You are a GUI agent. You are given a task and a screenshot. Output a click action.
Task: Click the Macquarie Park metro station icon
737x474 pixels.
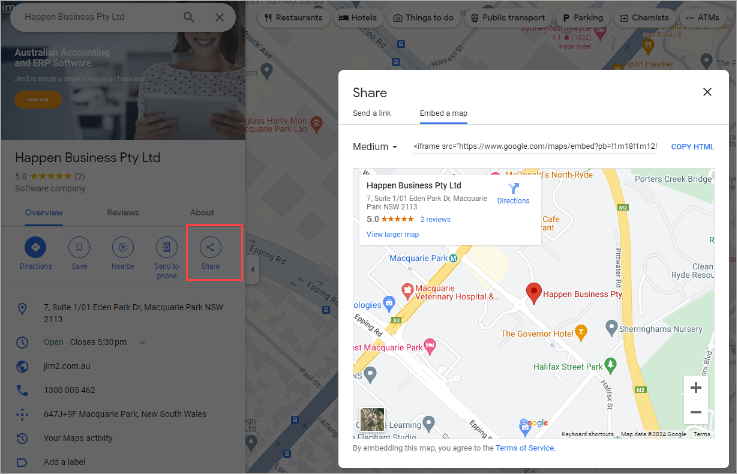[x=453, y=258]
